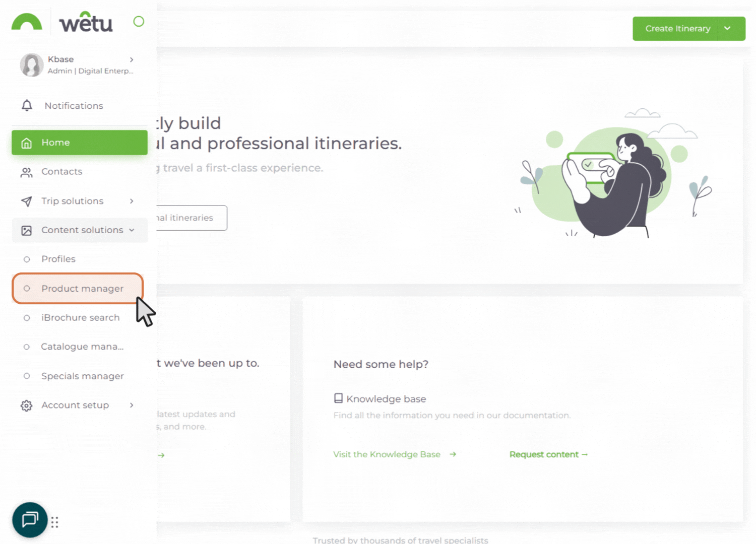The image size is (756, 544).
Task: Expand the Trip solutions submenu chevron
Action: click(132, 201)
